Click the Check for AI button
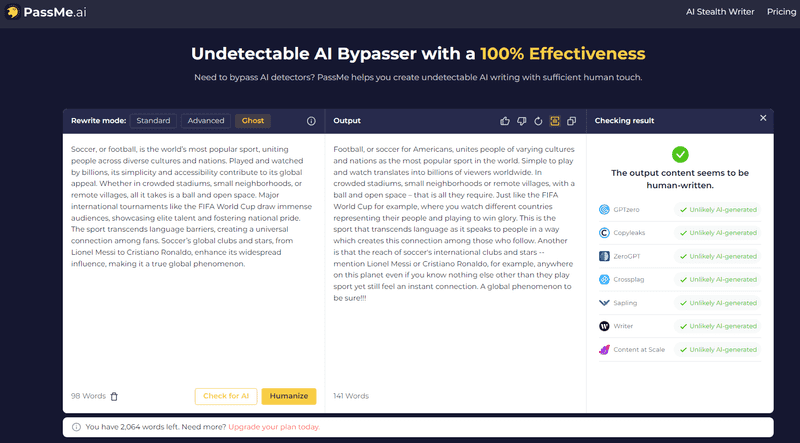The width and height of the screenshot is (800, 443). click(226, 396)
